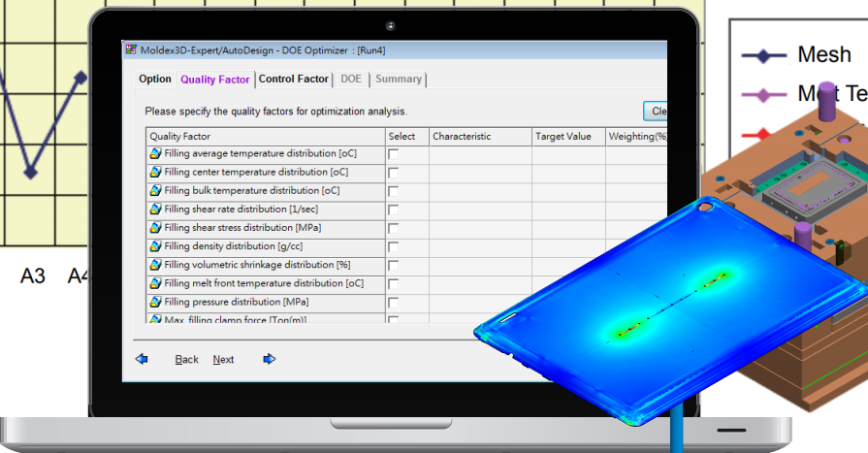Open the DOE tab

click(x=351, y=79)
